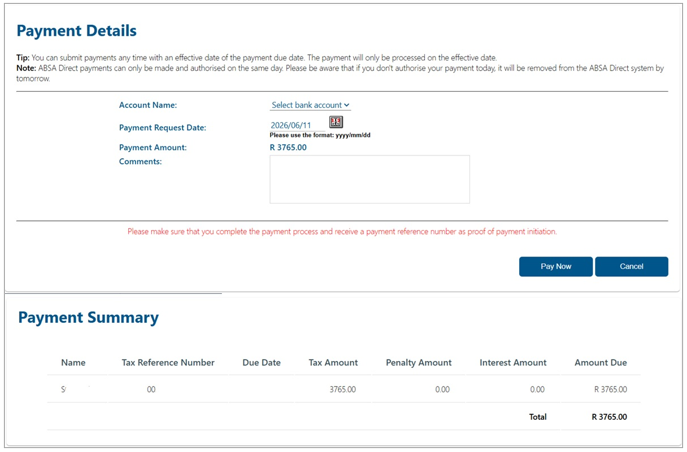The height and width of the screenshot is (452, 687).
Task: Click the Amount Due column header
Action: coord(601,363)
